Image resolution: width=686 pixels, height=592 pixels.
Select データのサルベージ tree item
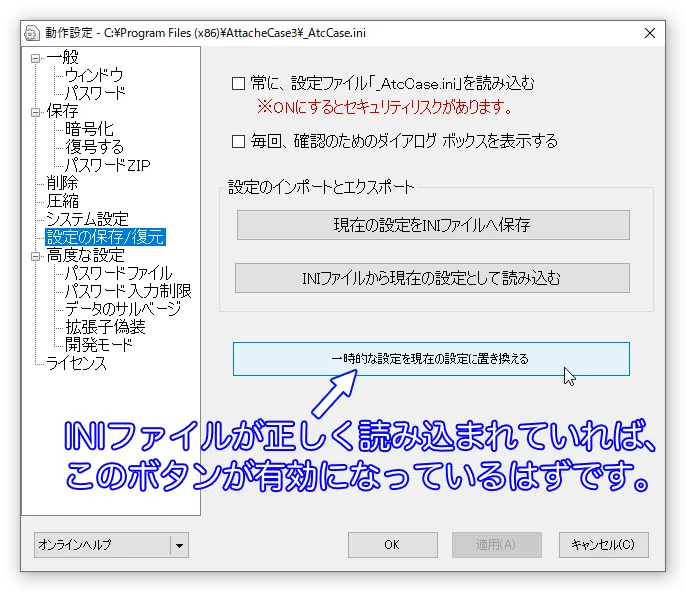coord(123,309)
